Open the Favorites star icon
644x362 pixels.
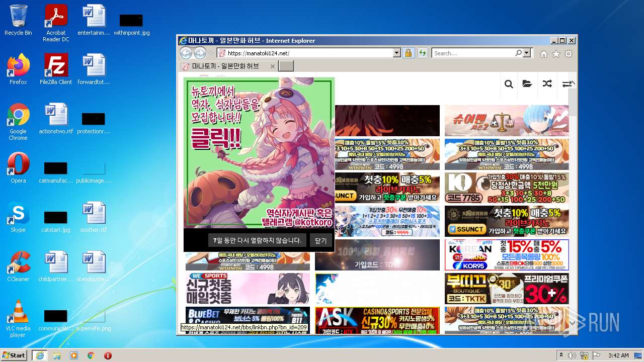556,54
